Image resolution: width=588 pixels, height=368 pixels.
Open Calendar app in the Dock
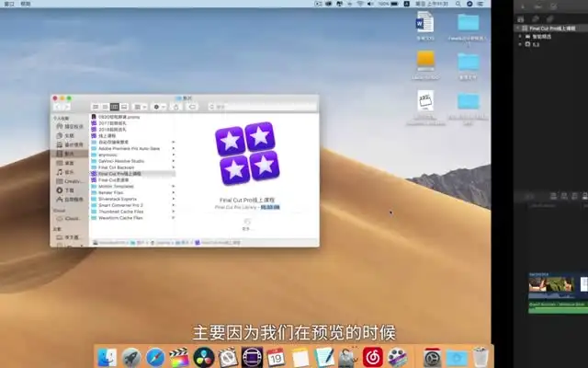pos(276,356)
